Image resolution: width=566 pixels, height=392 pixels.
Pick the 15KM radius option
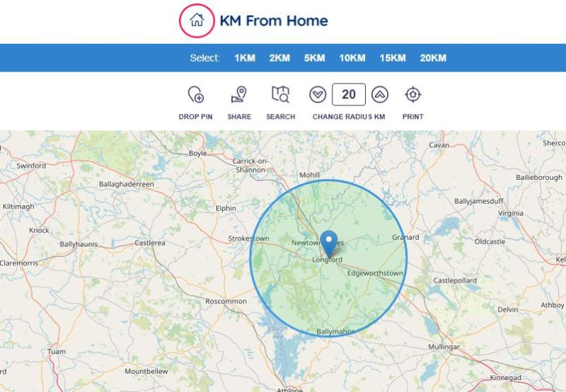(393, 58)
